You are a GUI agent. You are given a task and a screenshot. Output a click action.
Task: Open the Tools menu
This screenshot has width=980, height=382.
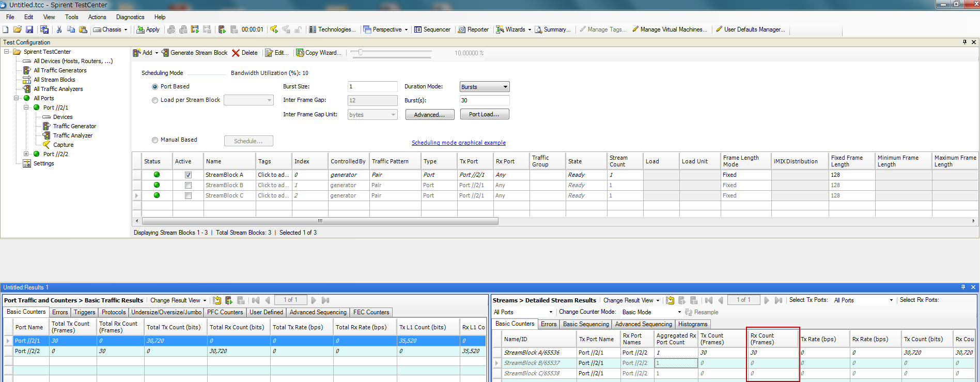[x=72, y=17]
